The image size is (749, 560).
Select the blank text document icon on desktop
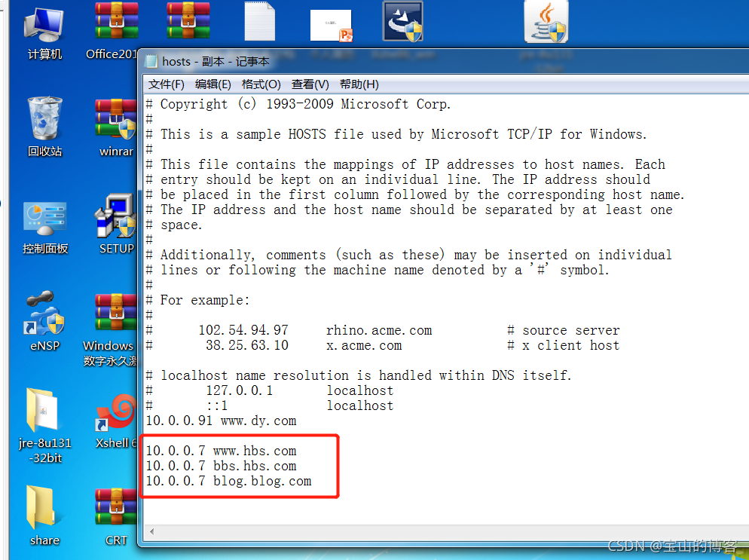tap(260, 21)
